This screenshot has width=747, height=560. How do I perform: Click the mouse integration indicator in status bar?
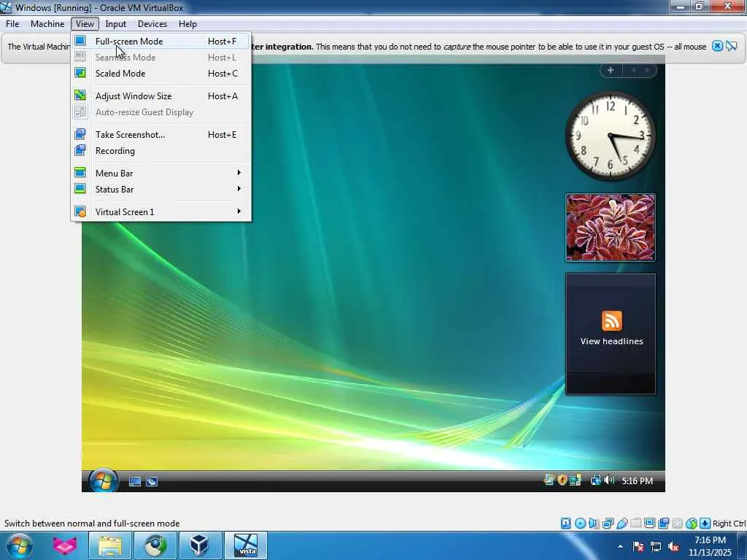(x=692, y=524)
